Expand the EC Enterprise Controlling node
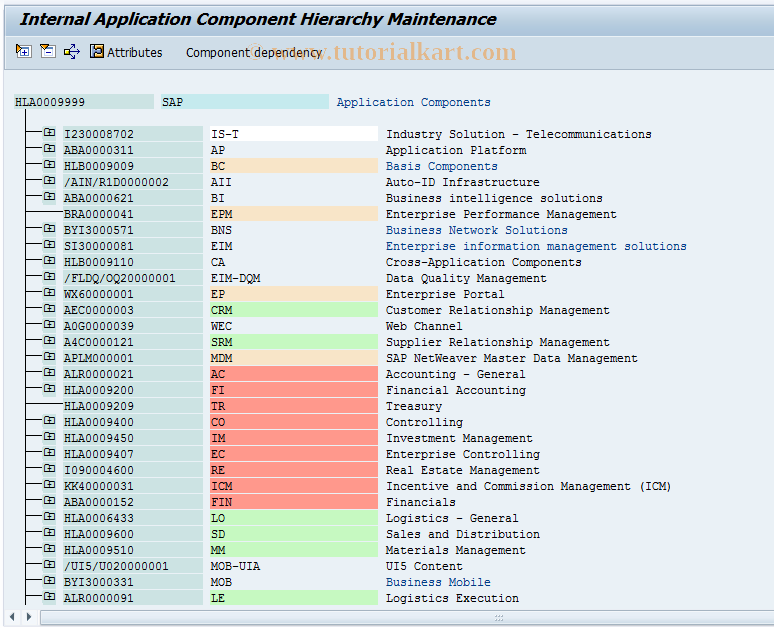Viewport: 774px width, 628px height. tap(49, 453)
